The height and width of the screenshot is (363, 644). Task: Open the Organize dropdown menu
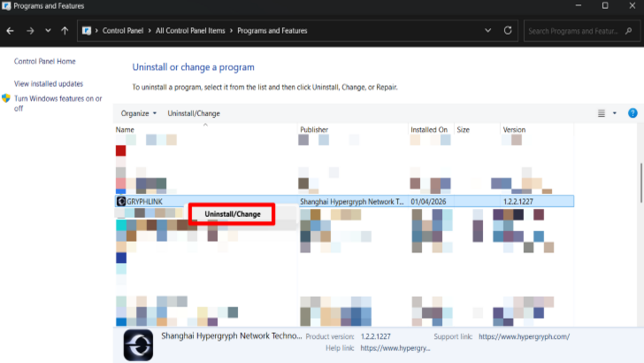pyautogui.click(x=138, y=113)
